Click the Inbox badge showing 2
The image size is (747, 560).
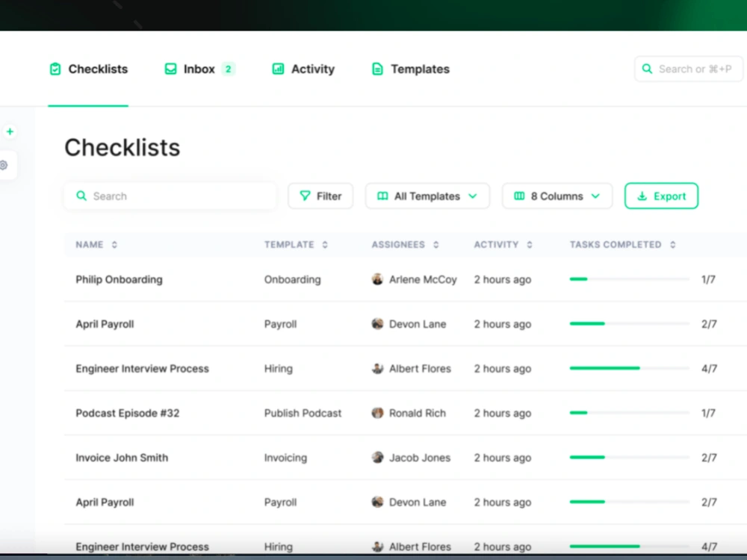click(228, 69)
